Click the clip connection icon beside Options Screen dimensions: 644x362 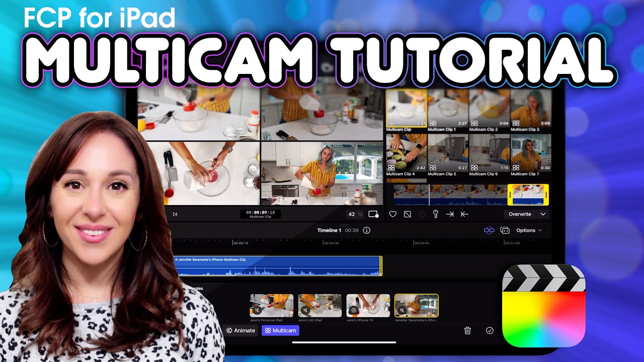point(505,230)
